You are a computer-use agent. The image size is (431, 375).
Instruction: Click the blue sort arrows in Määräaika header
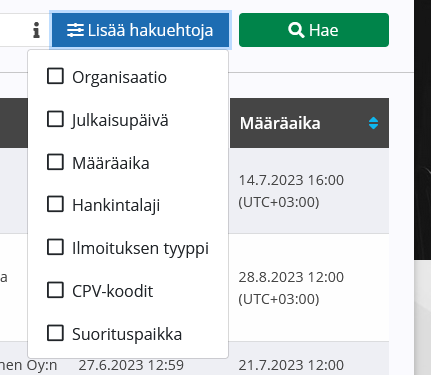click(x=373, y=123)
